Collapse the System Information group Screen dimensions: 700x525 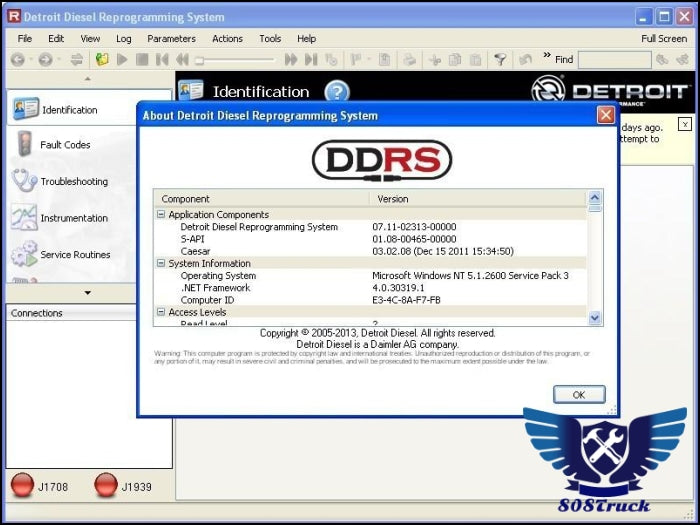tap(161, 264)
